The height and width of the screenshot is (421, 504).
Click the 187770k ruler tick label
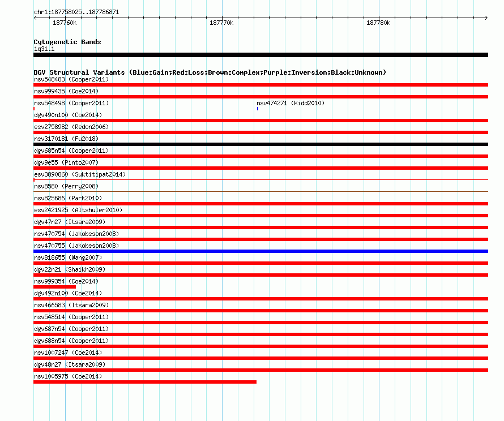click(x=221, y=23)
